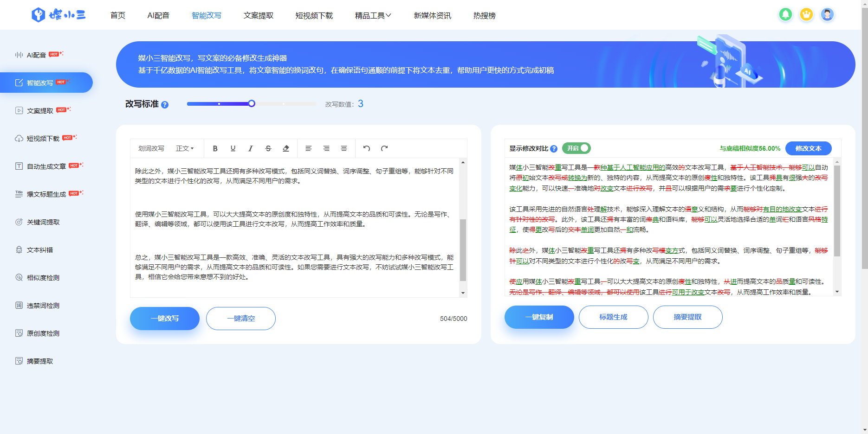
Task: Click the left editor scrollbar down arrow
Action: [463, 293]
